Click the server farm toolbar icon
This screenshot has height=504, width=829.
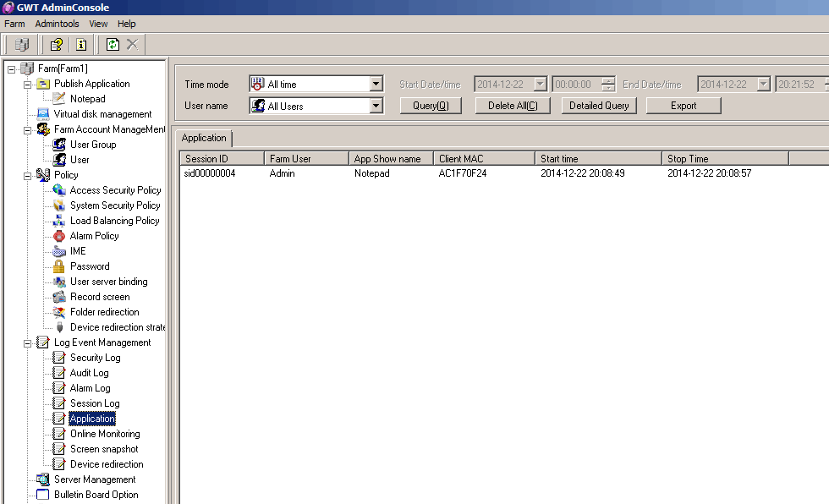pos(22,45)
